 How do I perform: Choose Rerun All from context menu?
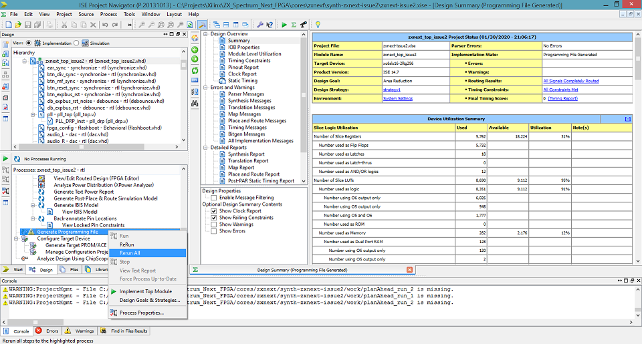[x=147, y=253]
